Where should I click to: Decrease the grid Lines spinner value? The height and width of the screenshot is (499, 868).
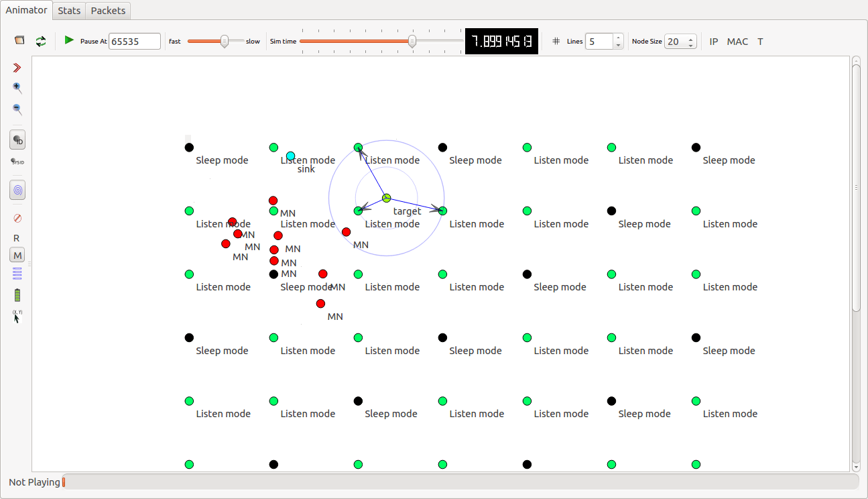(618, 45)
